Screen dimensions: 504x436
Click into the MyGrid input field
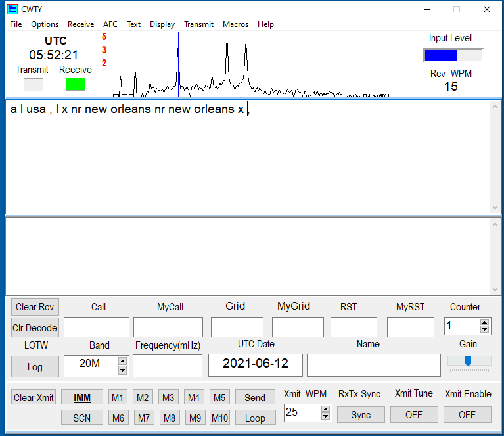298,327
